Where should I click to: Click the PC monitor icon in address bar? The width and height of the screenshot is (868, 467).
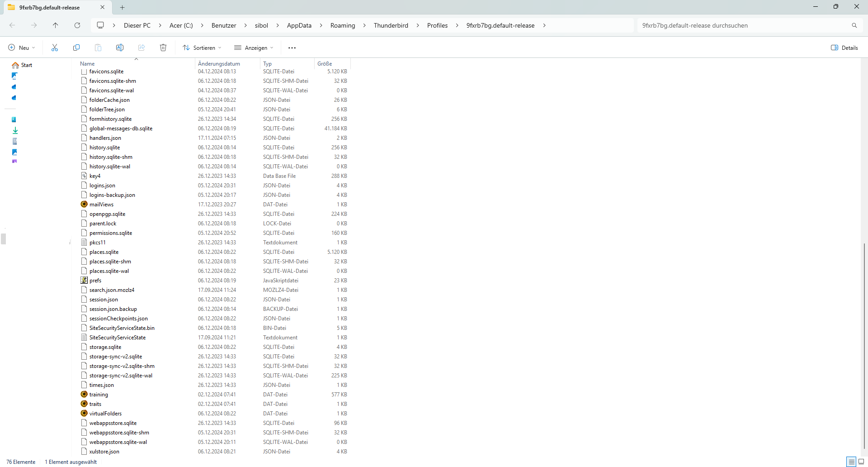tap(100, 25)
